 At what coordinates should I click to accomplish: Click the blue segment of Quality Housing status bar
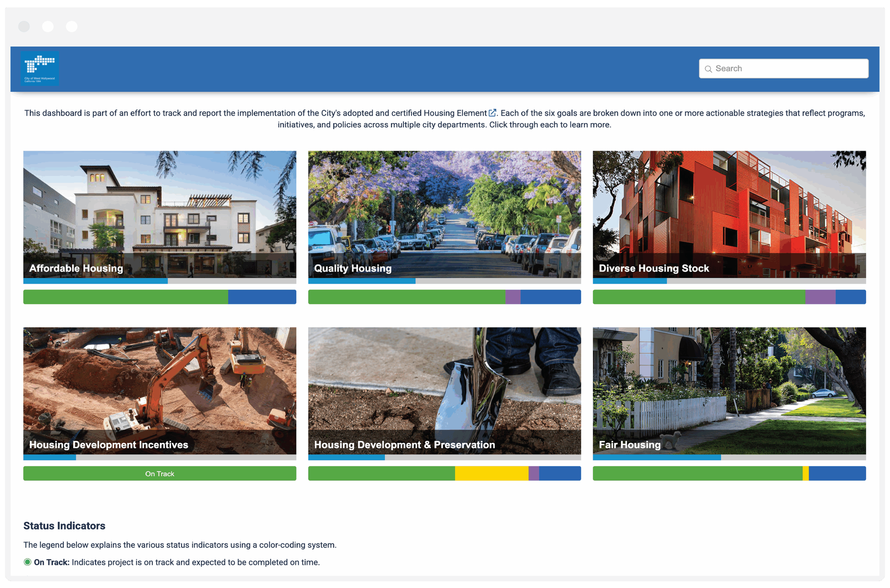[551, 297]
